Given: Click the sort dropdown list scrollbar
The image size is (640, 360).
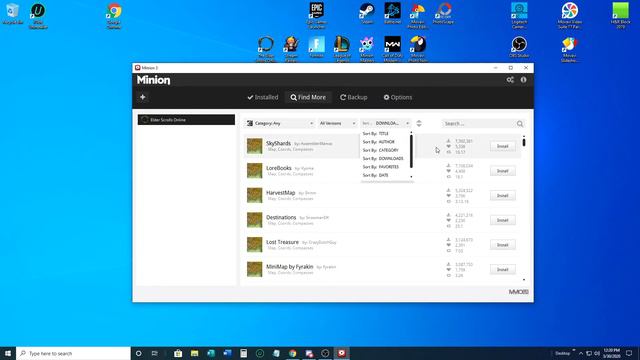Looking at the screenshot, I should (411, 151).
